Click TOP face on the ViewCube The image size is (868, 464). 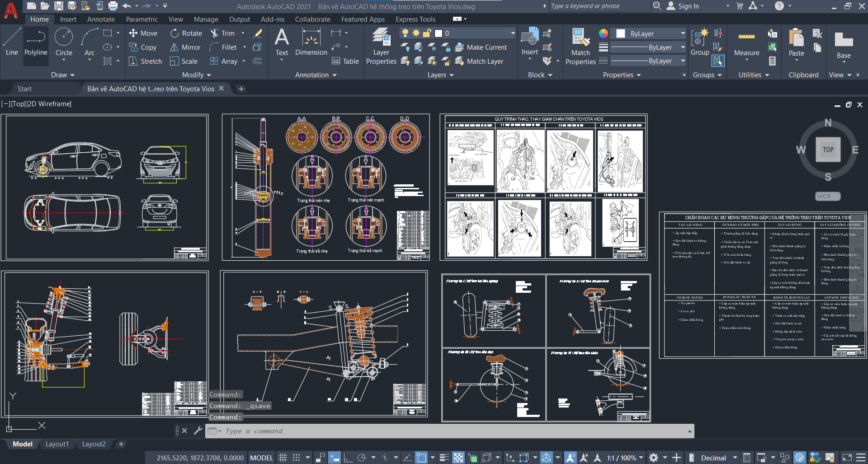click(828, 150)
